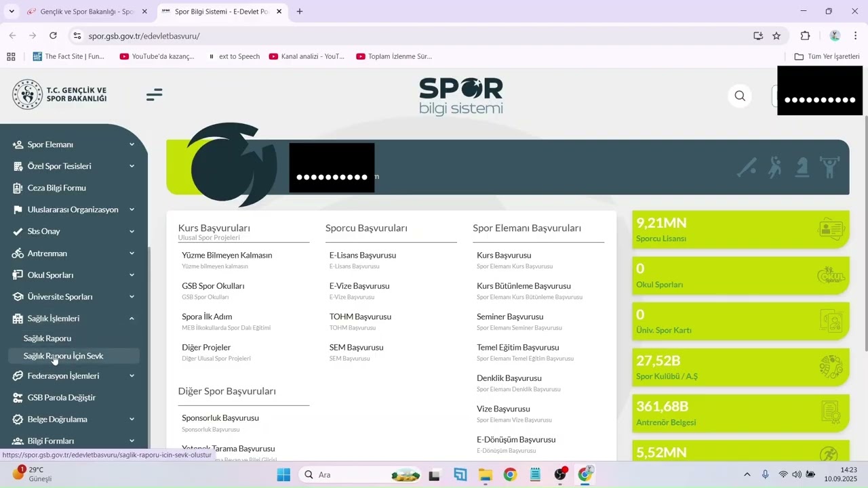Click the Antrenör Belgesi card icon

(x=831, y=413)
